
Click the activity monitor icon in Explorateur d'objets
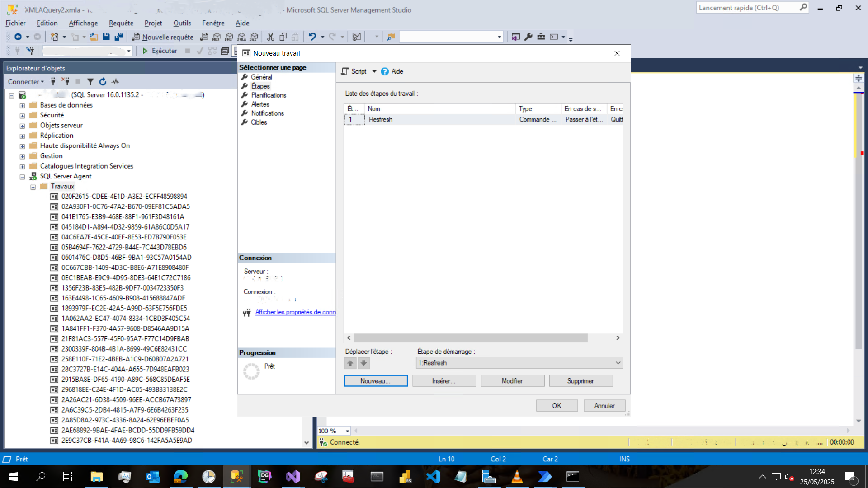[116, 82]
